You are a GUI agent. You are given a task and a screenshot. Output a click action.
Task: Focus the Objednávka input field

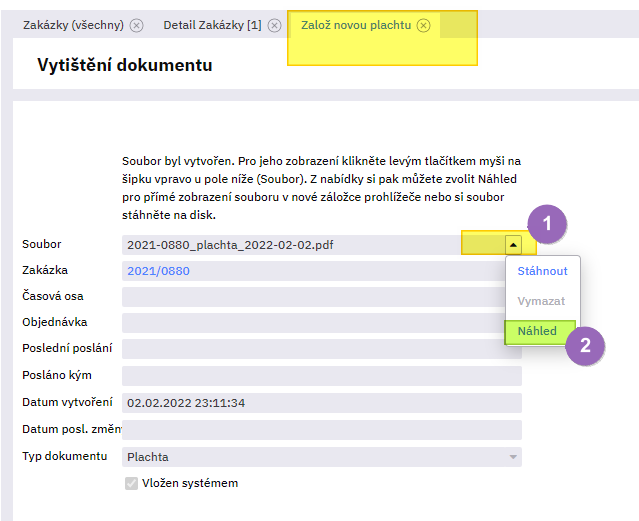coord(320,323)
